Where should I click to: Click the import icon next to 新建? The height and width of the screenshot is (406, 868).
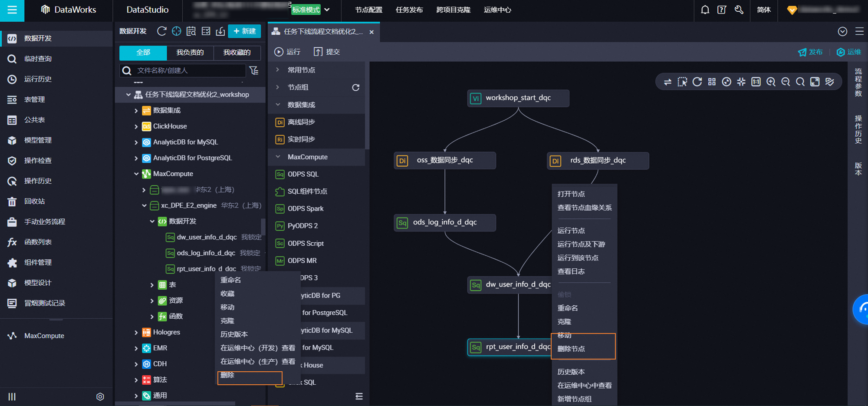(220, 31)
